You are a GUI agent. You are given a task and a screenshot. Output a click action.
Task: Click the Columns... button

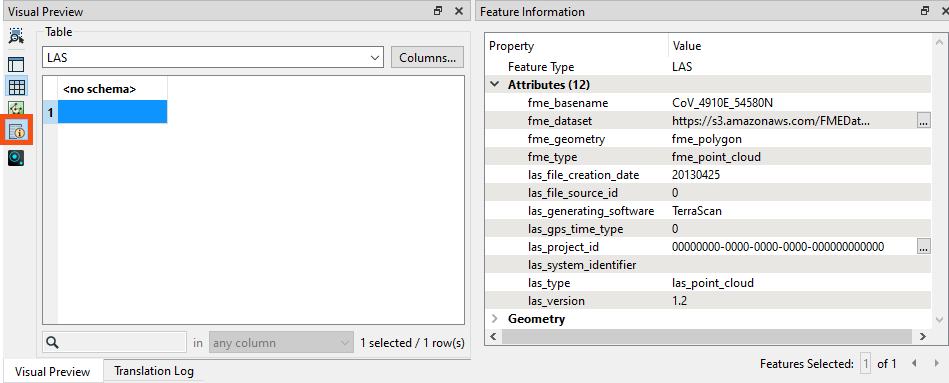tap(427, 58)
